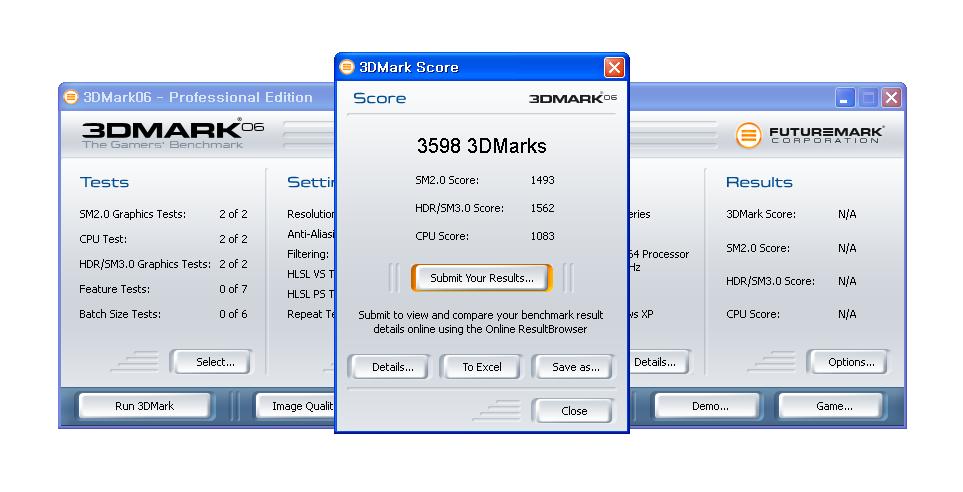Click the Close button in Score dialog
The height and width of the screenshot is (492, 963).
(x=574, y=411)
